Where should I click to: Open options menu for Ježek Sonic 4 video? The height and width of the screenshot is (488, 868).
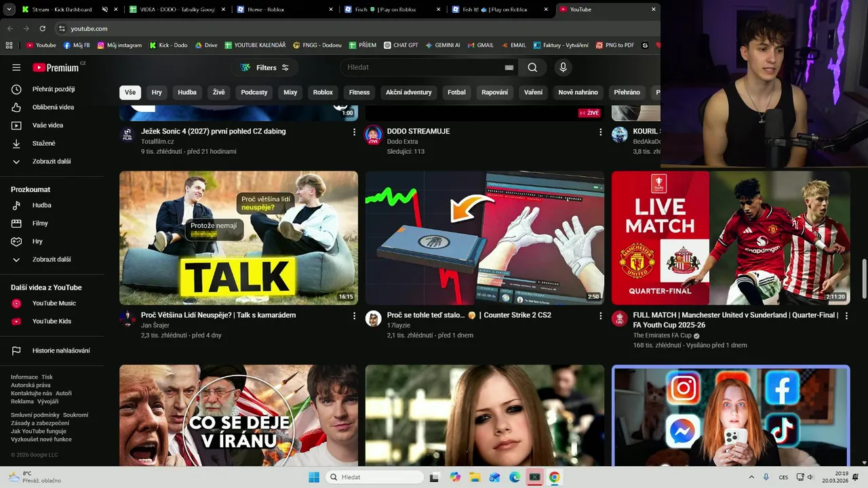[x=354, y=132]
